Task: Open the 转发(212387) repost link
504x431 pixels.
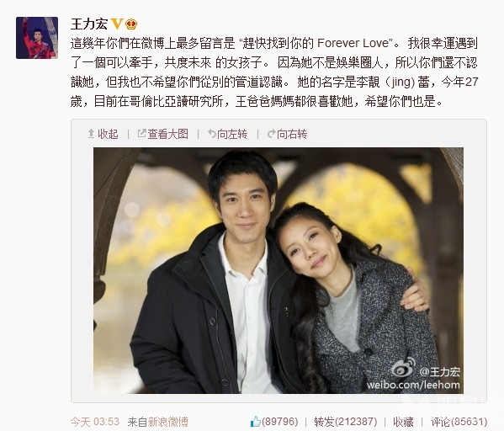Action: pos(345,422)
